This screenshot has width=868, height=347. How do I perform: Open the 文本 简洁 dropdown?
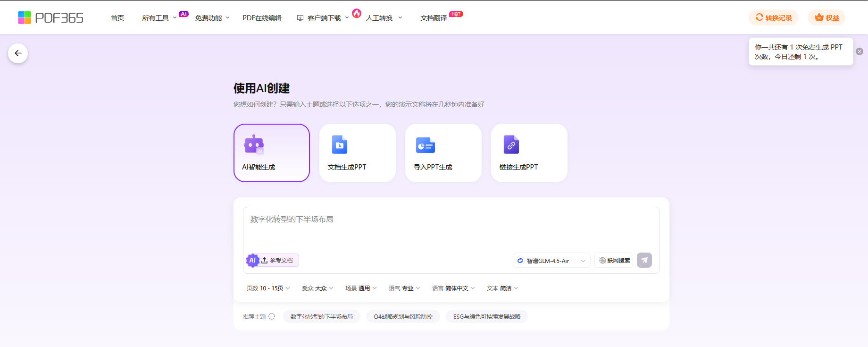(502, 288)
